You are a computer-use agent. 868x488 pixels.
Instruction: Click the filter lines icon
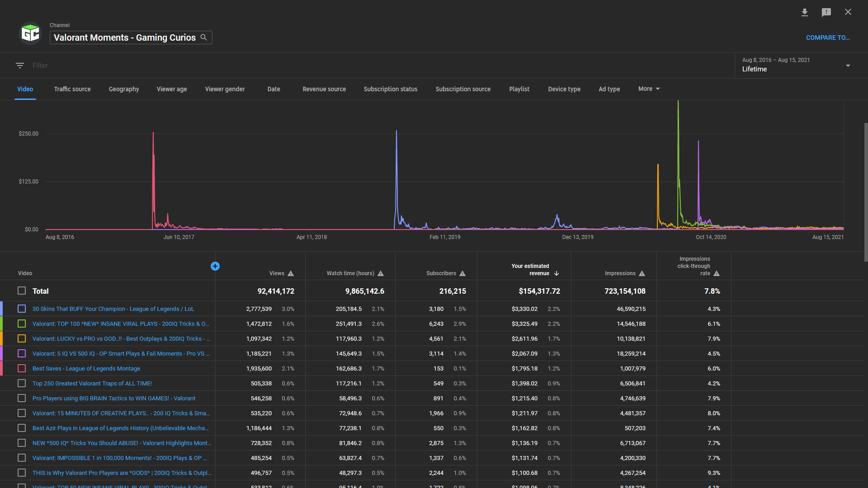click(x=20, y=66)
